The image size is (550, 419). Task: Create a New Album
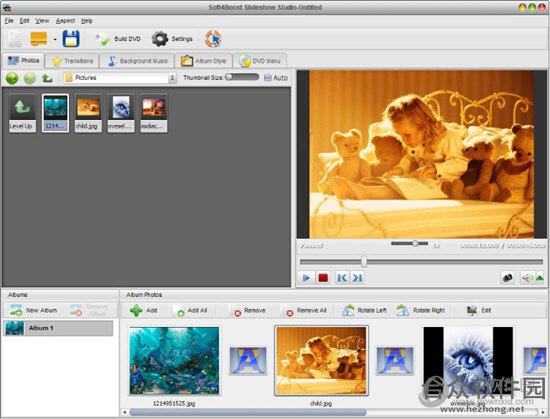(33, 310)
